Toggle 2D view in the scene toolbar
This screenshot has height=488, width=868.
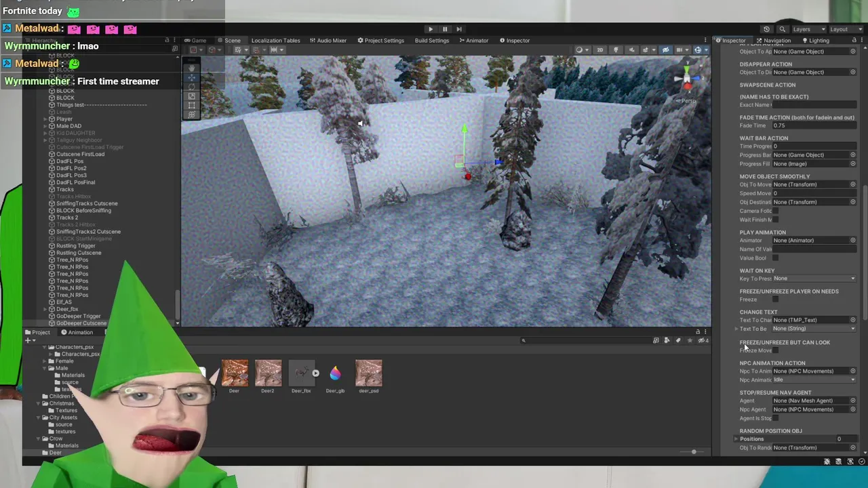[x=599, y=50]
